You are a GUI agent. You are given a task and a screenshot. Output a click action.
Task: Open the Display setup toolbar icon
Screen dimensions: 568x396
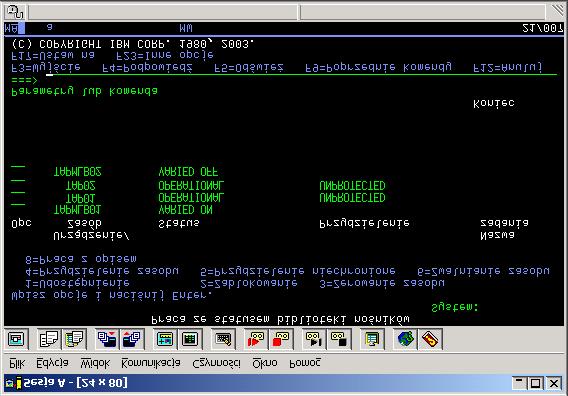(165, 339)
